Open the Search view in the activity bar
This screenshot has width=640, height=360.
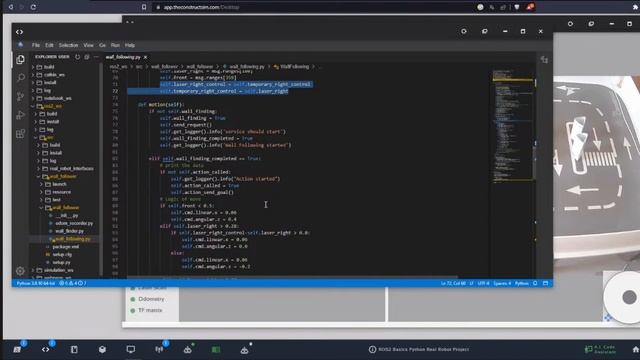click(20, 78)
